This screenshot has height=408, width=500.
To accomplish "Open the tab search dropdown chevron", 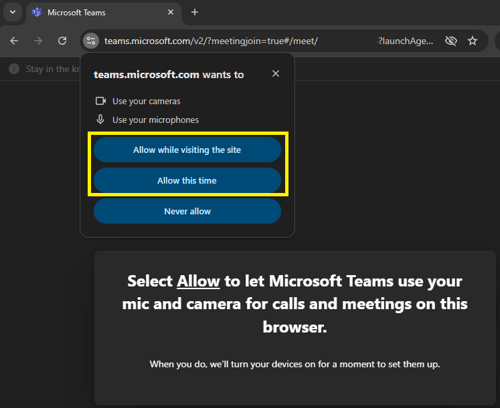I will (13, 12).
